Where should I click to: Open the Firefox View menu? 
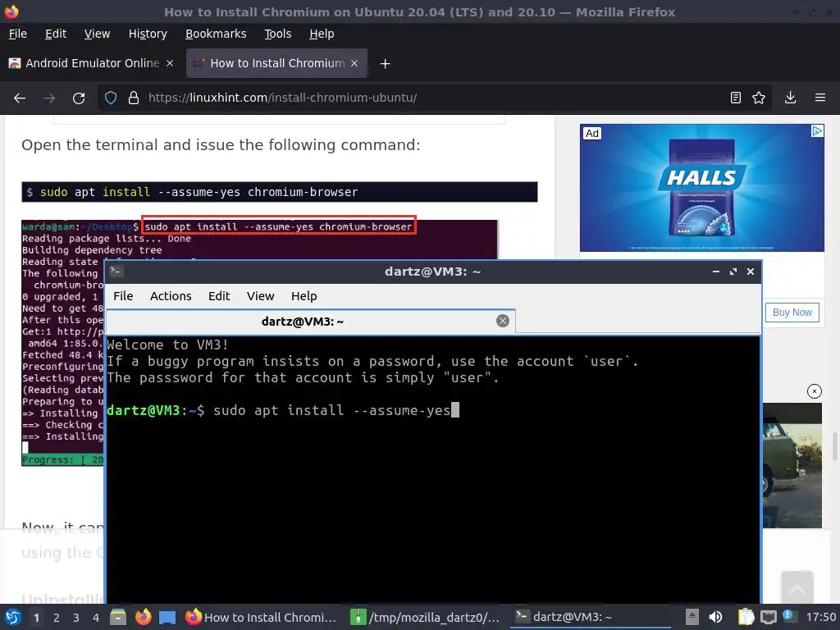click(x=97, y=34)
